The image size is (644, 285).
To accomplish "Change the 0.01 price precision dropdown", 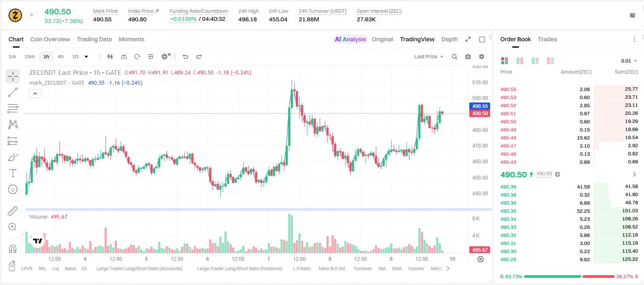I will click(x=629, y=61).
